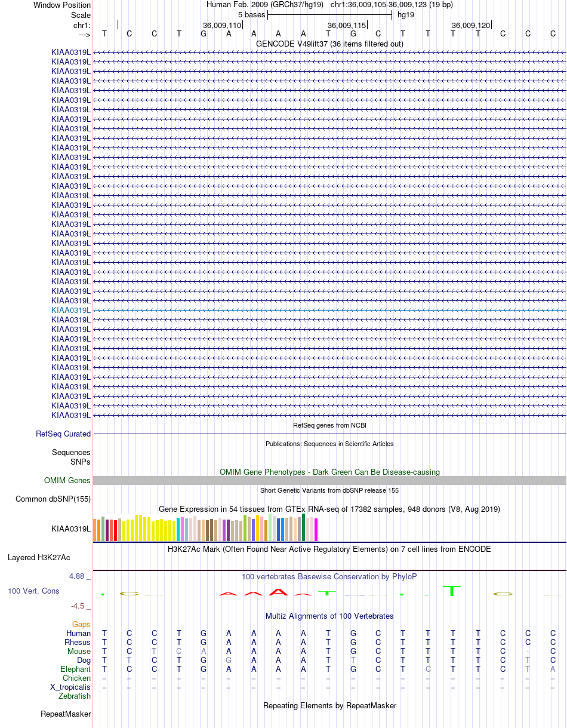Click the gray OMIM Genes bar
Image resolution: width=567 pixels, height=728 pixels.
(x=329, y=480)
